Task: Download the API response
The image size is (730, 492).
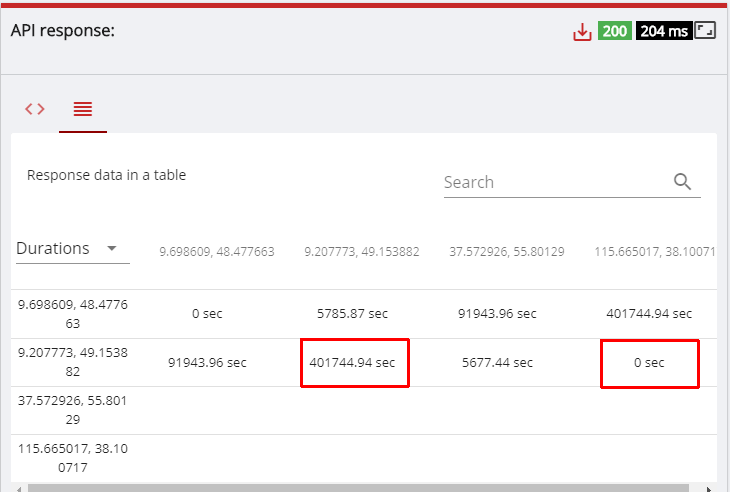Action: (x=582, y=32)
